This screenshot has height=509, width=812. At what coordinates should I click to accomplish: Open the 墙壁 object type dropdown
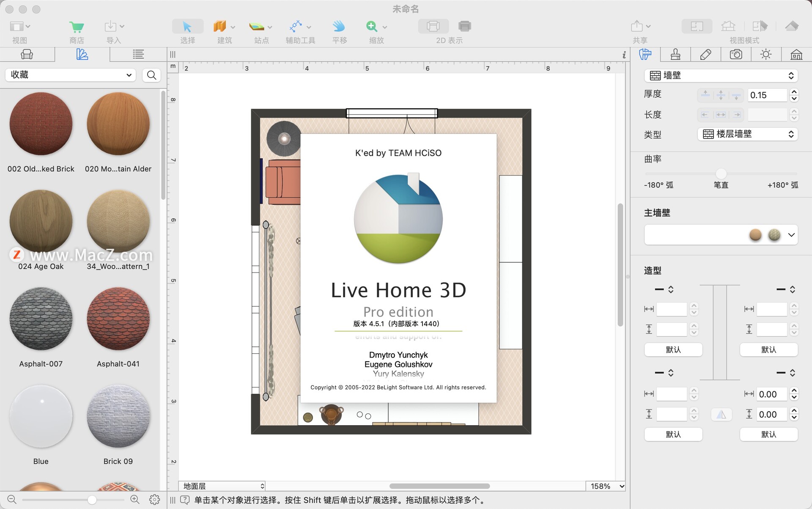pyautogui.click(x=721, y=75)
